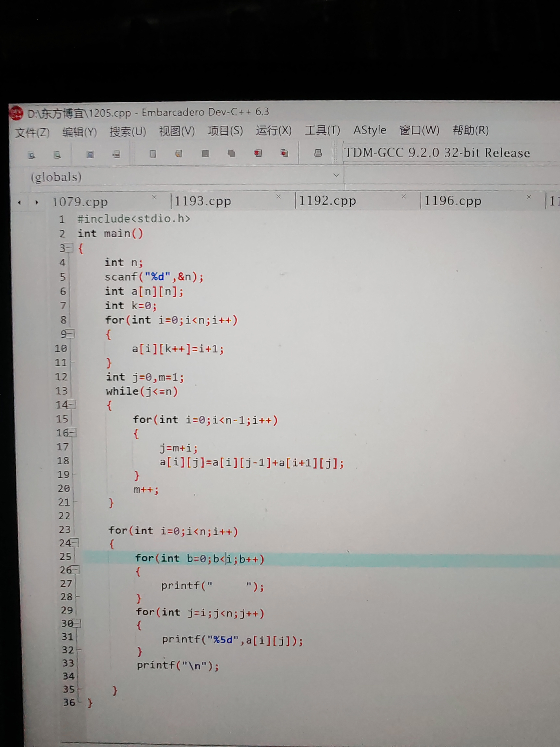Click the Save All toolbar icon
The height and width of the screenshot is (747, 560).
[231, 153]
